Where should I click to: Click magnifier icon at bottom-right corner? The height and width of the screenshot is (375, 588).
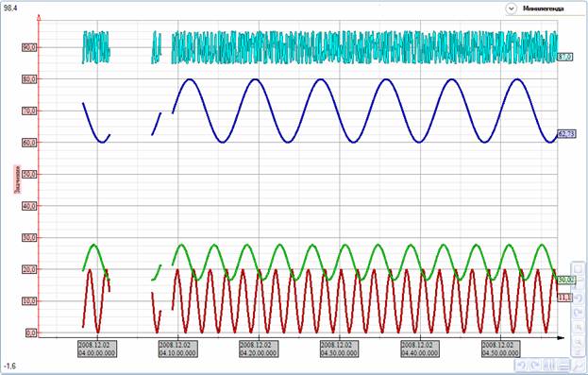click(x=579, y=366)
